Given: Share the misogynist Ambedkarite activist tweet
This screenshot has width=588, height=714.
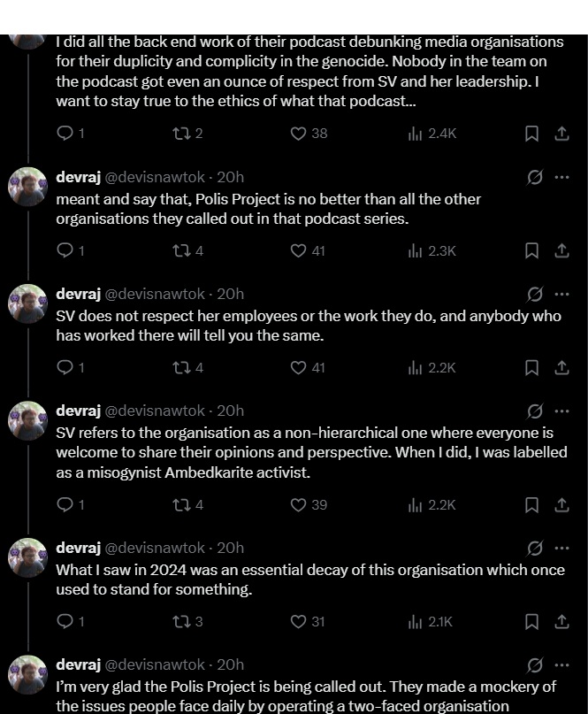Looking at the screenshot, I should (x=561, y=504).
